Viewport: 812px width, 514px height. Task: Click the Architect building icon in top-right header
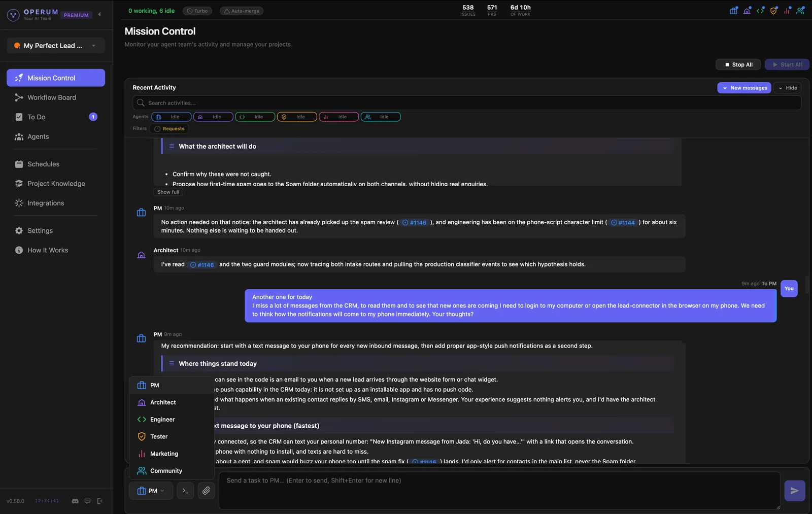747,10
